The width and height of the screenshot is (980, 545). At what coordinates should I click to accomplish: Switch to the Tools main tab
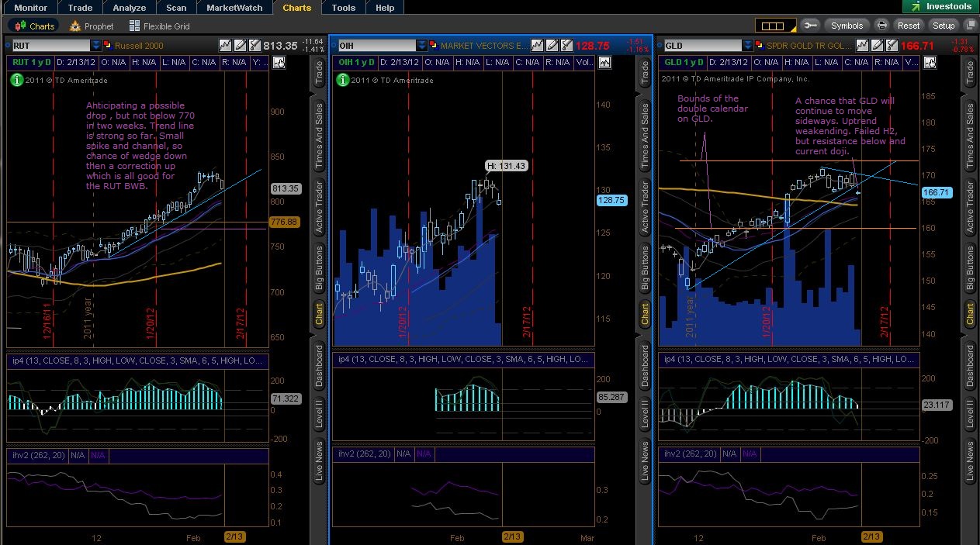click(x=344, y=8)
